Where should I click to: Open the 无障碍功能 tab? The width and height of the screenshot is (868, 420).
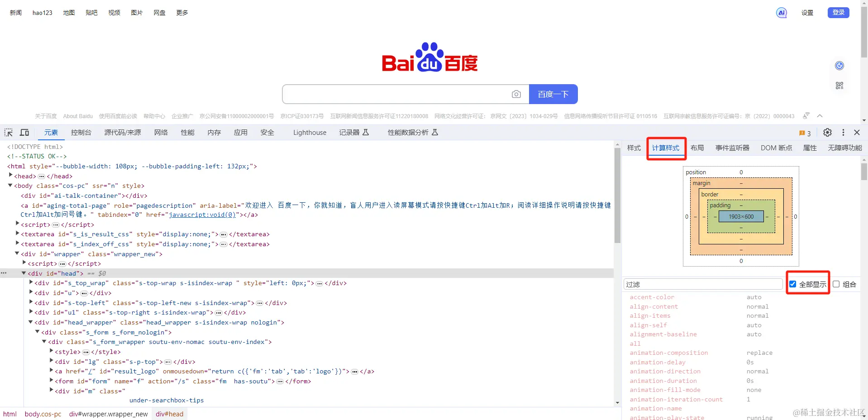coord(845,148)
